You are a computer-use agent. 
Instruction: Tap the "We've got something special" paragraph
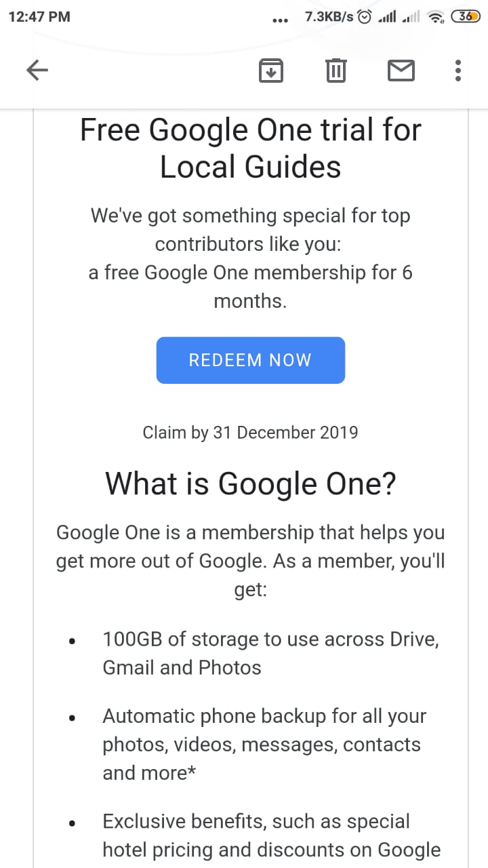(x=250, y=258)
